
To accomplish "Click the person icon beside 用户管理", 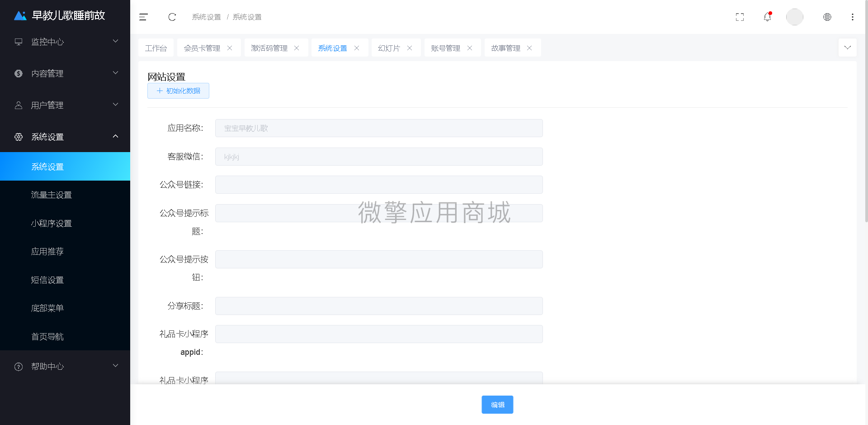I will coord(19,105).
